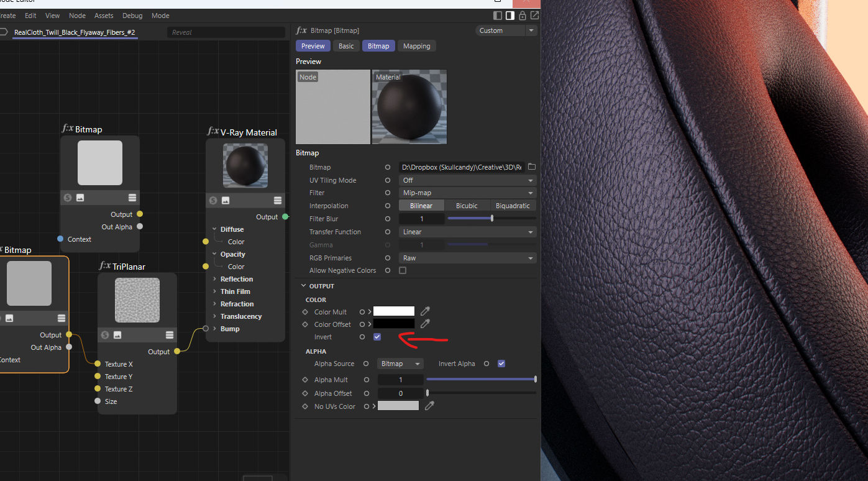
Task: Select Bilinear interpolation
Action: pos(421,206)
